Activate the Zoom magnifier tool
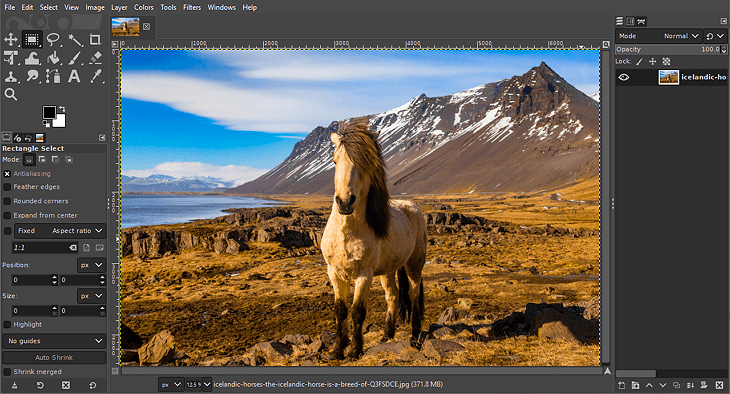Image resolution: width=730 pixels, height=394 pixels. [x=11, y=95]
